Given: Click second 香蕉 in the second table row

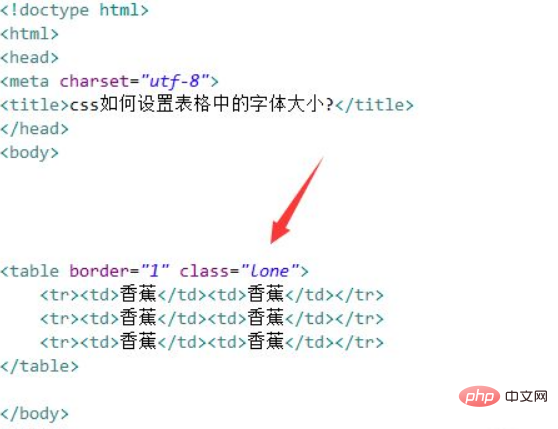Looking at the screenshot, I should [x=266, y=318].
